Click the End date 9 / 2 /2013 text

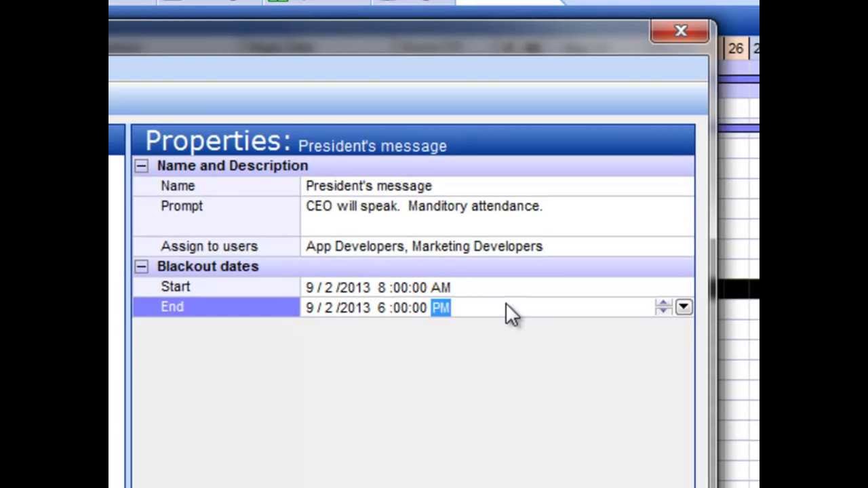pyautogui.click(x=338, y=308)
